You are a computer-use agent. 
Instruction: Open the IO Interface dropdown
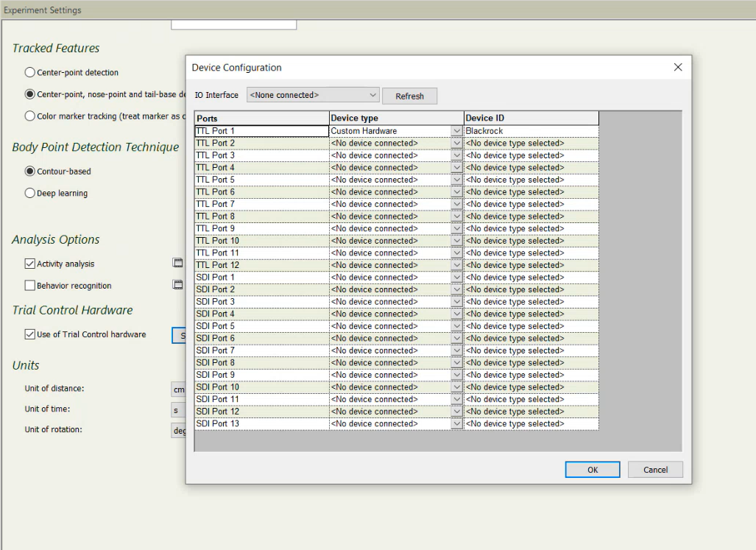pos(372,95)
